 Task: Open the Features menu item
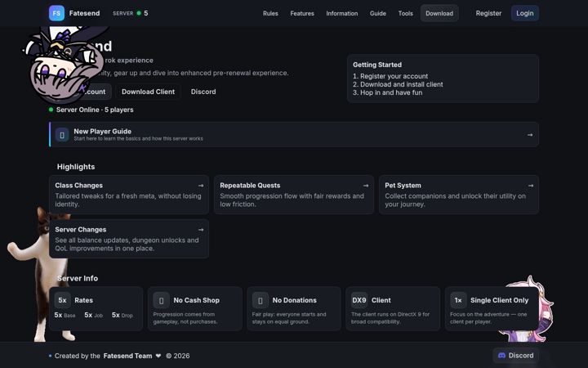click(302, 13)
